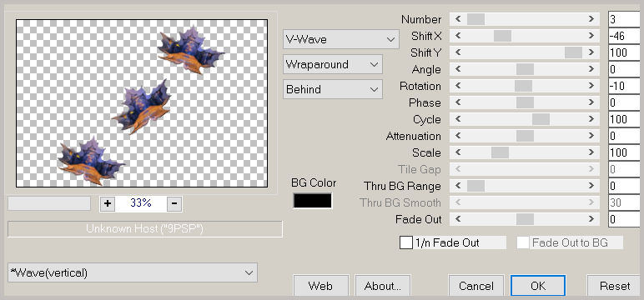
Task: Click left arrow of Number slider
Action: tap(458, 19)
